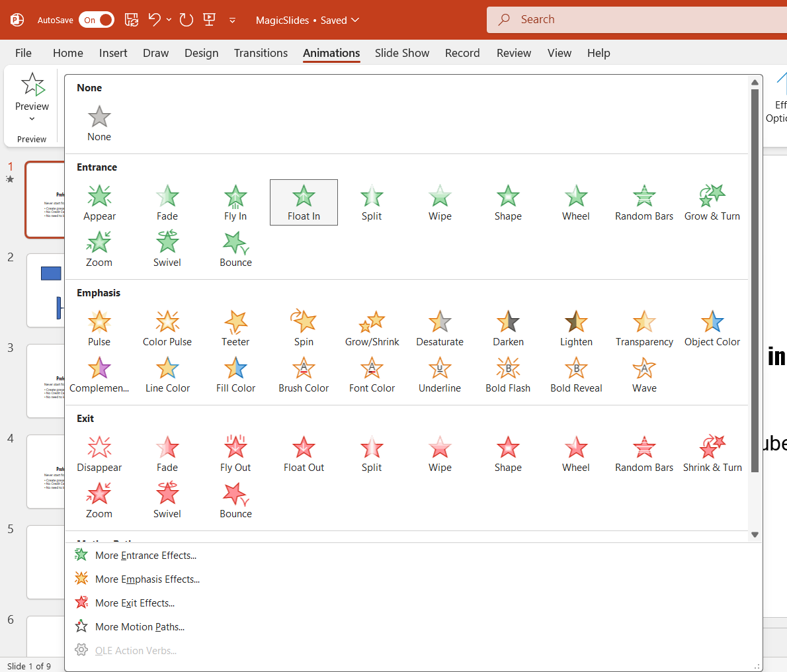Select None to remove animation
This screenshot has height=672, width=787.
tap(99, 124)
